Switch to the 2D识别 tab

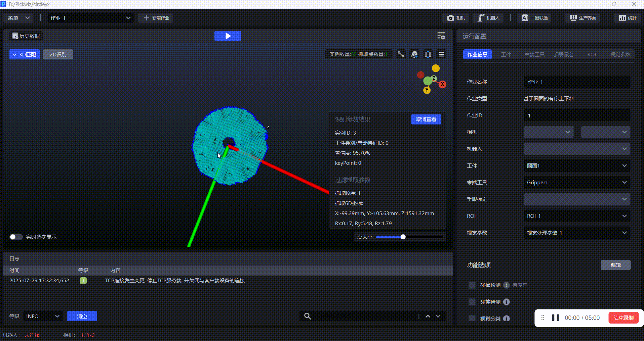[x=58, y=54]
